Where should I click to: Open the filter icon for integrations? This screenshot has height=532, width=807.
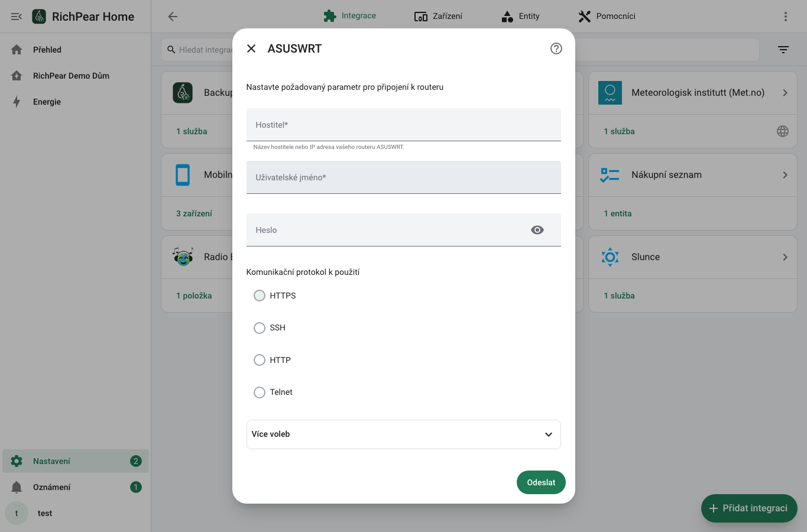(x=783, y=50)
